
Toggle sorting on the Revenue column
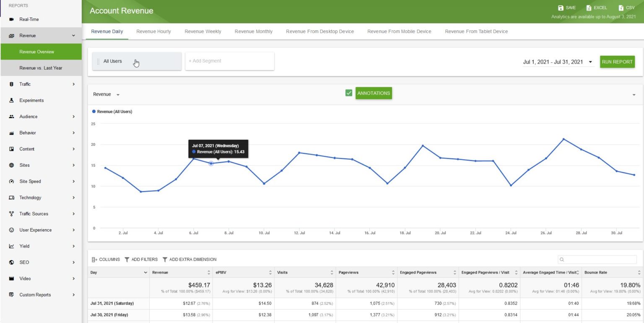pos(208,272)
